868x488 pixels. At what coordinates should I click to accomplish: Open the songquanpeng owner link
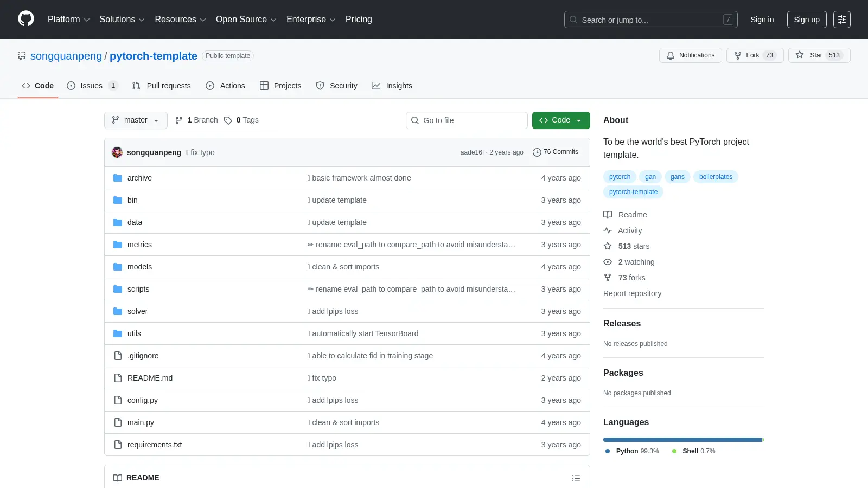click(66, 56)
